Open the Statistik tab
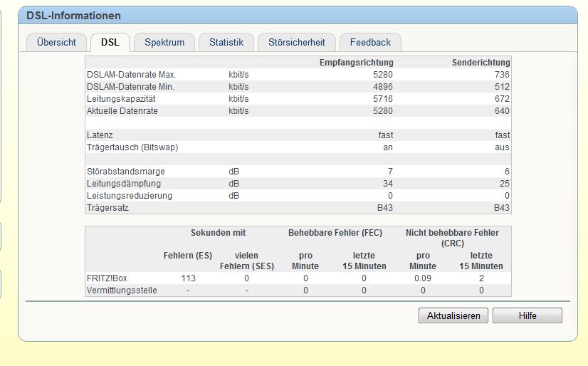This screenshot has height=366, width=588. [226, 43]
